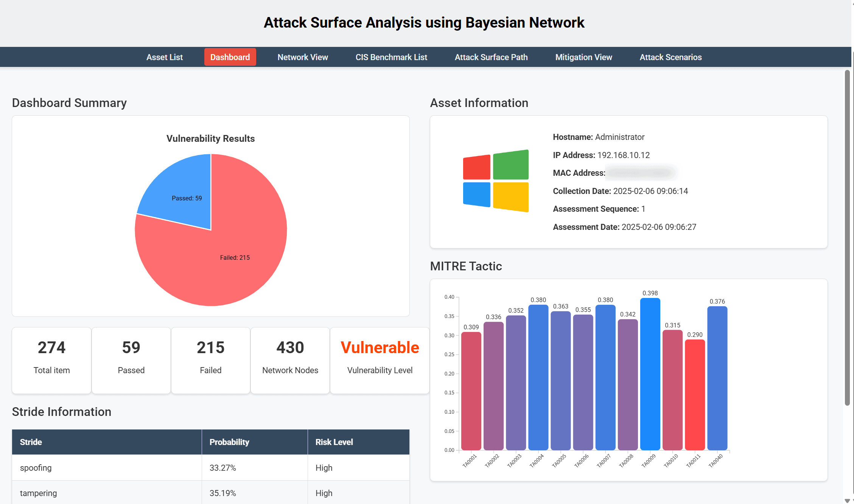Switch to Network View
Viewport: 854px width, 504px height.
[x=302, y=57]
